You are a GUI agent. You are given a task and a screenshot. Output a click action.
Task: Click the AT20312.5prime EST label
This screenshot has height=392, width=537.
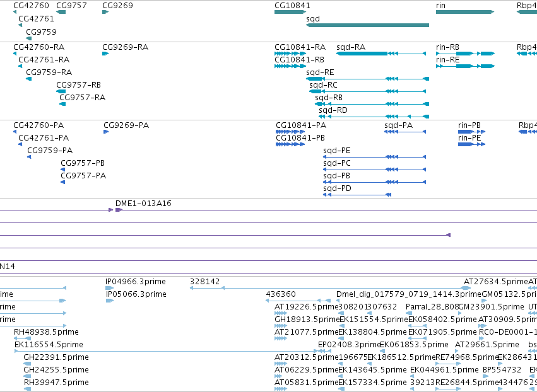(307, 357)
